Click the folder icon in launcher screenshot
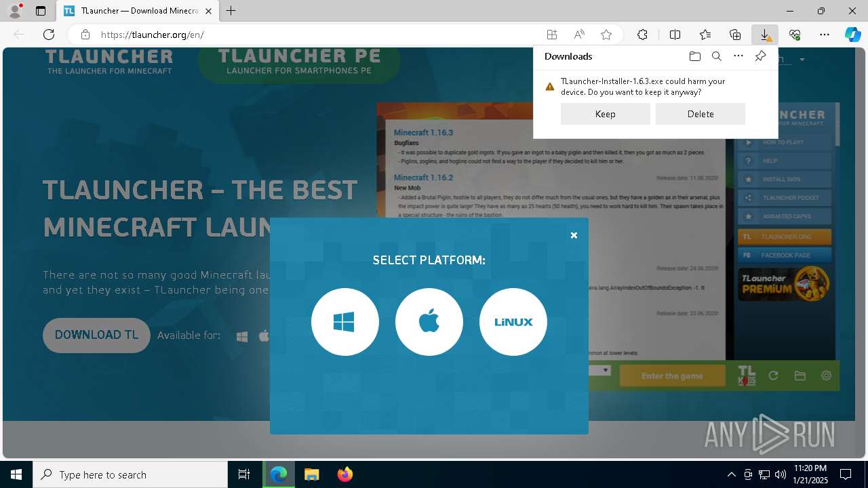 (x=800, y=375)
